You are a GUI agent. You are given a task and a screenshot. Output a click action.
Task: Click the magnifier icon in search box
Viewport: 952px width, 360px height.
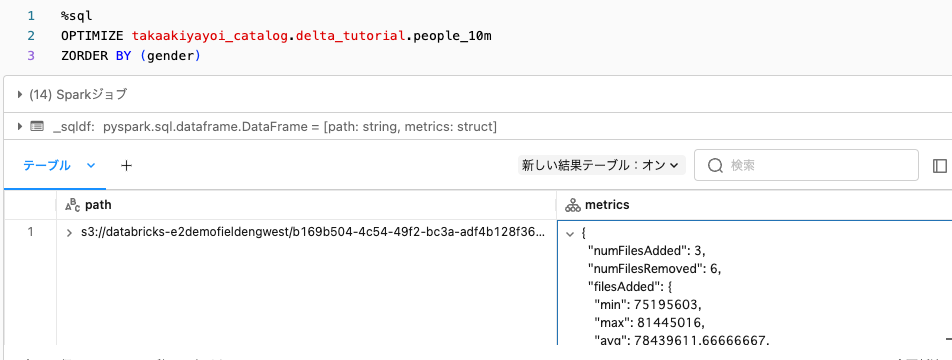click(x=716, y=165)
